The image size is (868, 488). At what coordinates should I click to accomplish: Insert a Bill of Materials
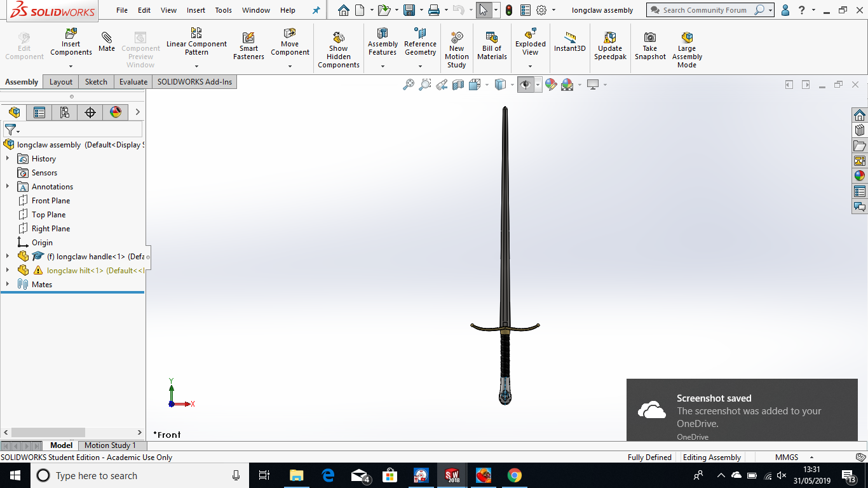click(x=492, y=46)
